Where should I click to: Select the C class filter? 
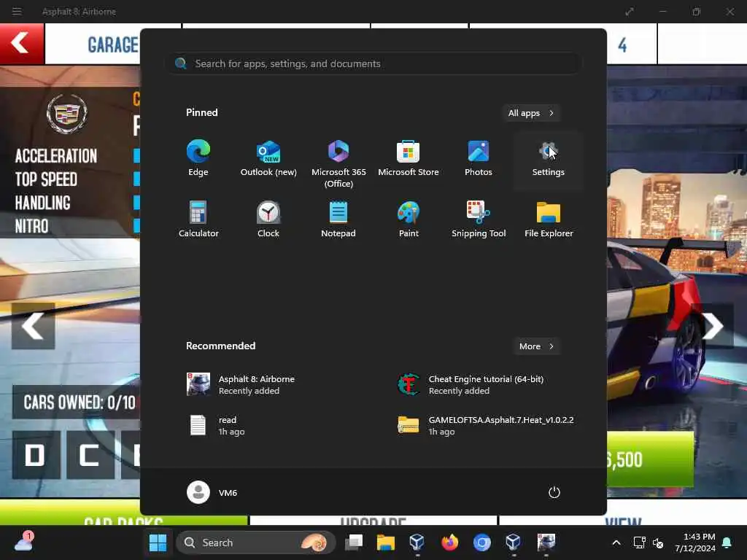[90, 455]
